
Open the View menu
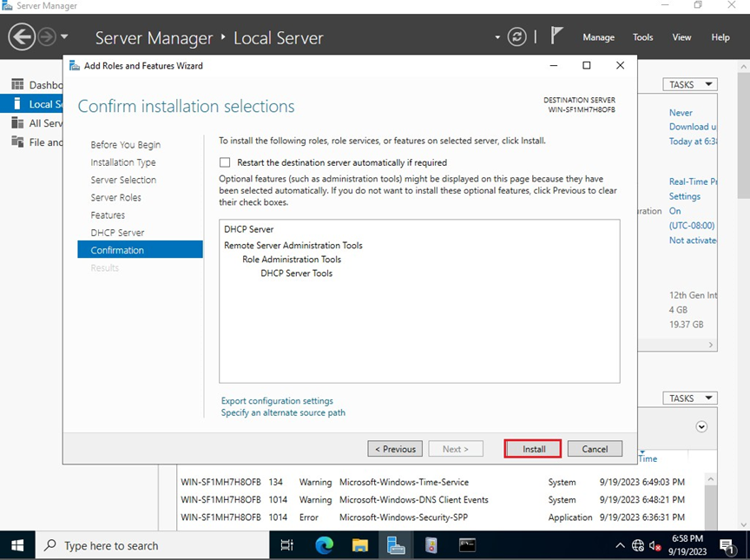click(x=681, y=37)
